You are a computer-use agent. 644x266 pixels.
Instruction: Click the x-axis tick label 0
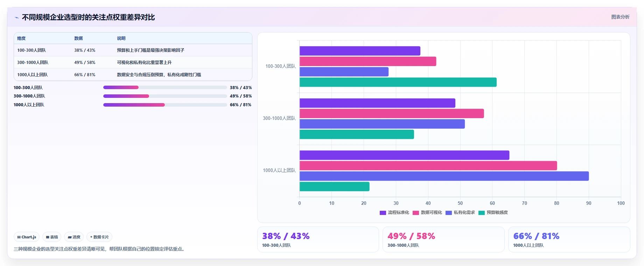tap(300, 203)
